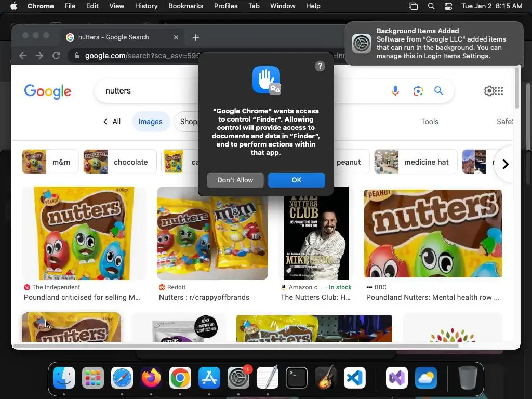Open the Tools options
The image size is (532, 399).
click(430, 122)
